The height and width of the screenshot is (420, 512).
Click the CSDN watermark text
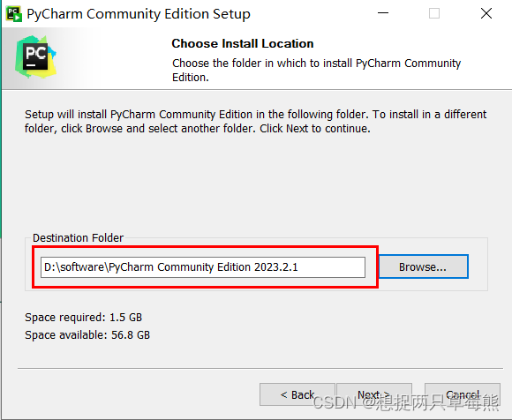406,402
